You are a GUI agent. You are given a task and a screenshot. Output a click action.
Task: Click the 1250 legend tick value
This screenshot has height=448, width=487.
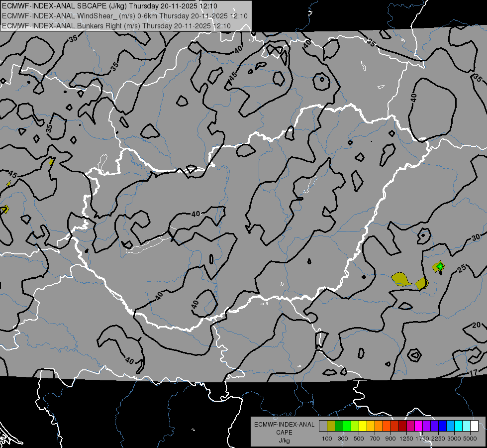[406, 439]
